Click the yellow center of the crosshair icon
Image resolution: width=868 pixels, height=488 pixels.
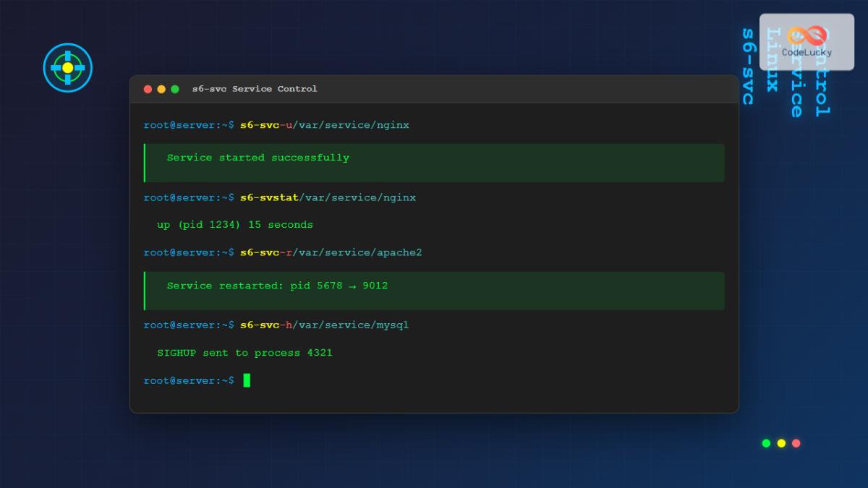(x=67, y=67)
